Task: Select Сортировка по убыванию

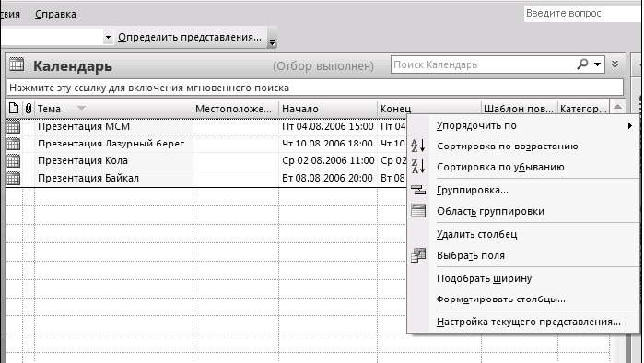Action: click(500, 167)
